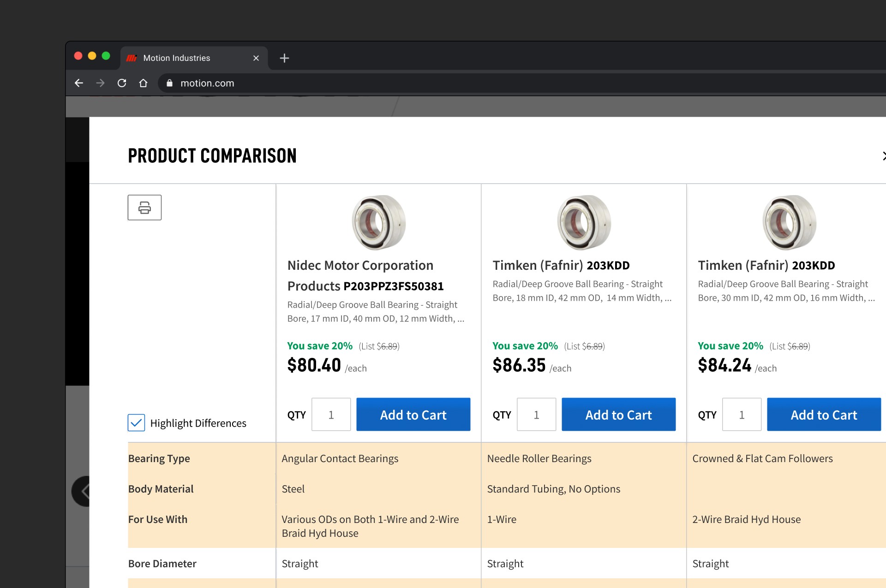Viewport: 886px width, 588px height.
Task: Click the 18 mm ID bearing description
Action: (x=582, y=291)
